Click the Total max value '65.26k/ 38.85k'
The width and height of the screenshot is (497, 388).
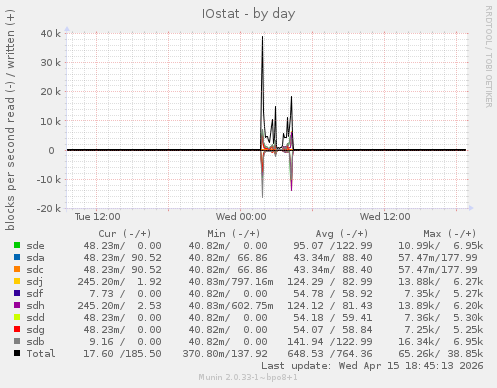[441, 354]
